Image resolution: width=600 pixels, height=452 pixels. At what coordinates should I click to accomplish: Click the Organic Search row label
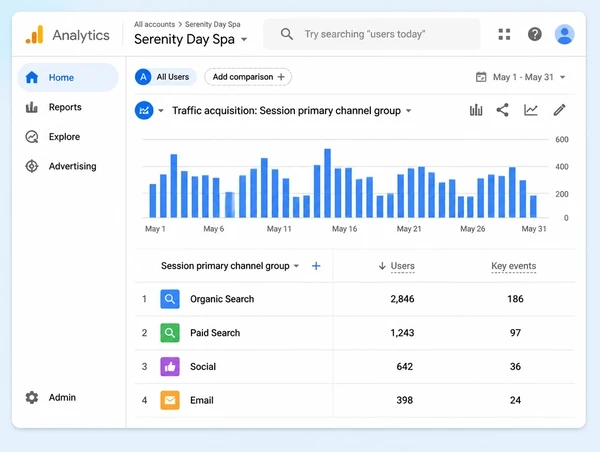222,299
